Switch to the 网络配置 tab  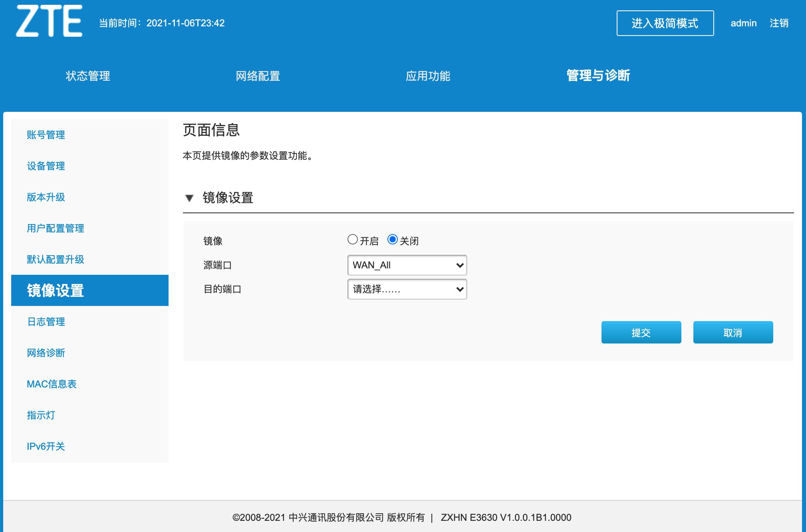pyautogui.click(x=258, y=76)
